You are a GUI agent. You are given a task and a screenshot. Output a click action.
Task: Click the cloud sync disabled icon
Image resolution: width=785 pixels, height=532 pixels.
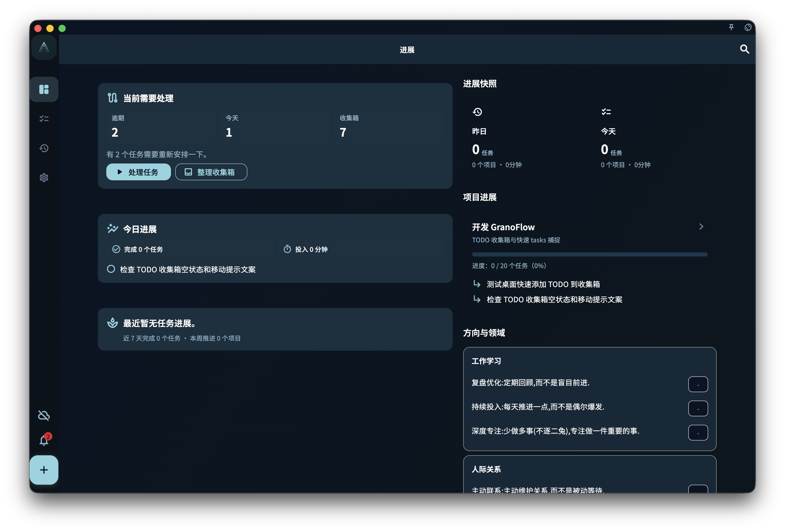[x=44, y=415]
